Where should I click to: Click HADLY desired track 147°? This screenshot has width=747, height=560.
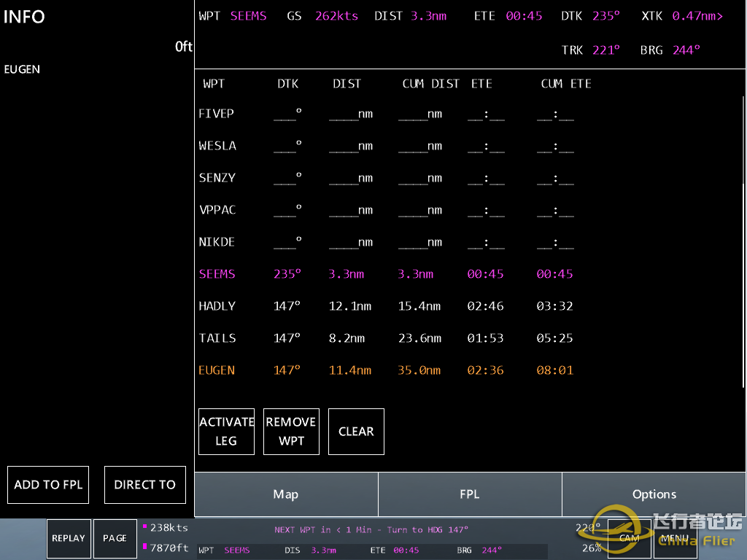[x=287, y=306]
